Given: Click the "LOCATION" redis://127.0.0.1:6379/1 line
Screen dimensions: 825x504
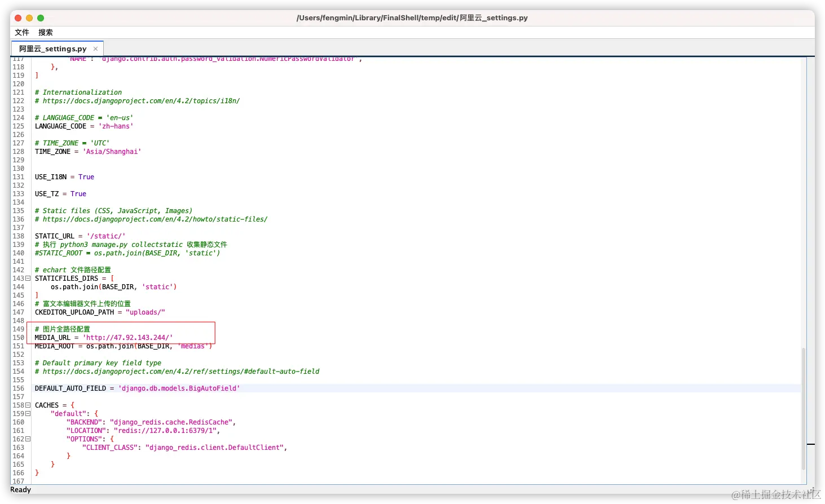Looking at the screenshot, I should (143, 431).
